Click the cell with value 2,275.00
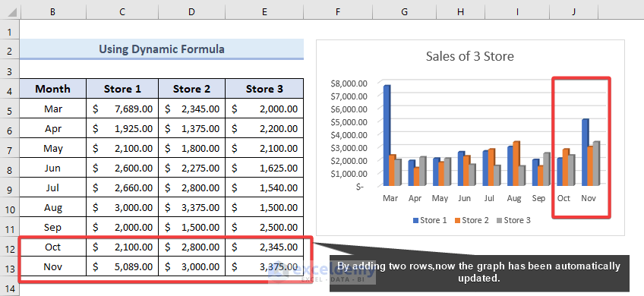 click(192, 168)
